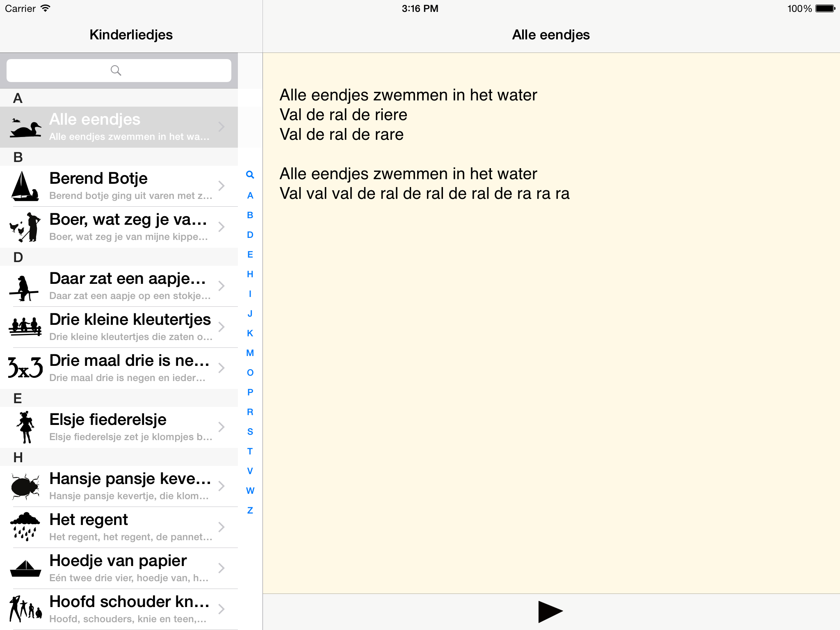Play the Alle eendjes song
The width and height of the screenshot is (840, 630).
550,612
